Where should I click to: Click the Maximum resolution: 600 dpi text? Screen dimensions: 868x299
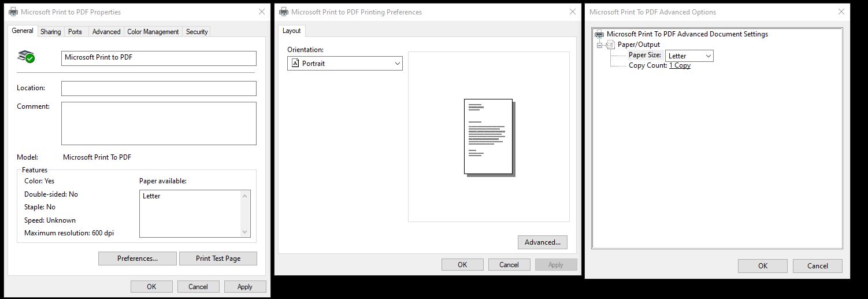[x=69, y=233]
